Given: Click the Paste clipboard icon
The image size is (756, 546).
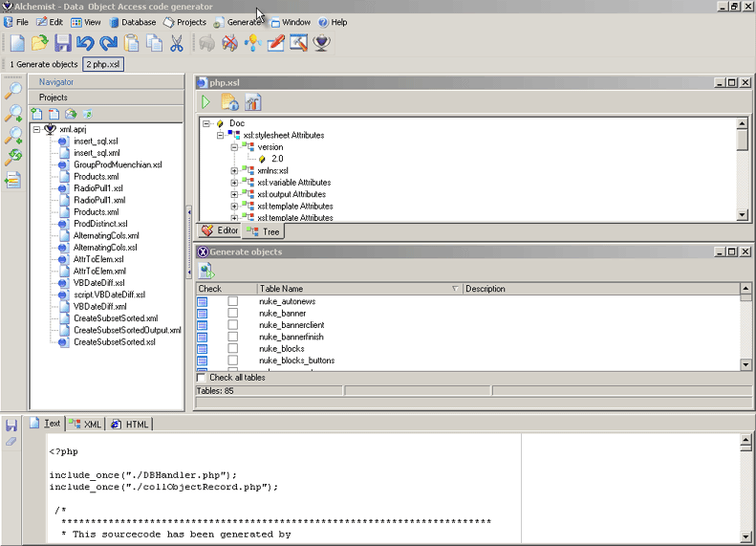Looking at the screenshot, I should [x=131, y=43].
